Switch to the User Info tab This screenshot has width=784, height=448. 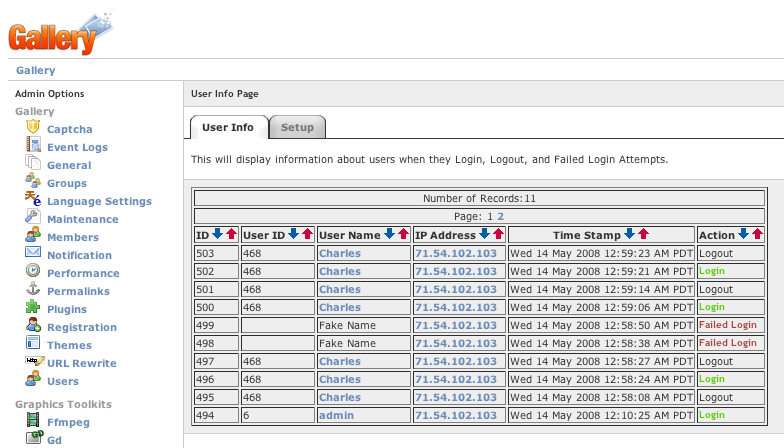228,128
